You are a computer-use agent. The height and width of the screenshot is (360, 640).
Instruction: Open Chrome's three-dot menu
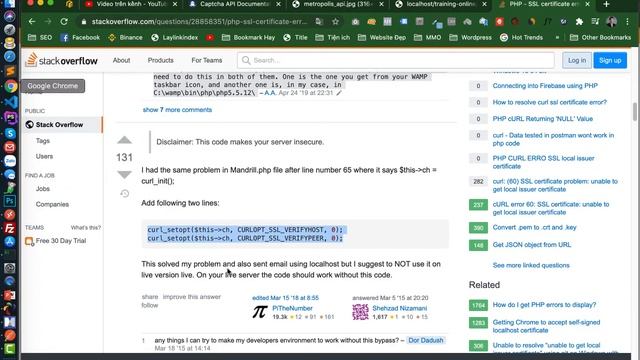[627, 22]
